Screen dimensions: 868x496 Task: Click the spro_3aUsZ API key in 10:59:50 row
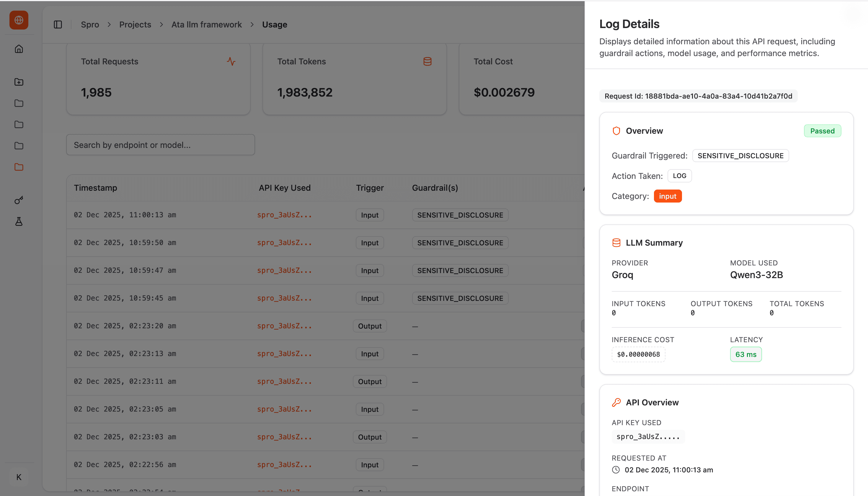tap(284, 243)
